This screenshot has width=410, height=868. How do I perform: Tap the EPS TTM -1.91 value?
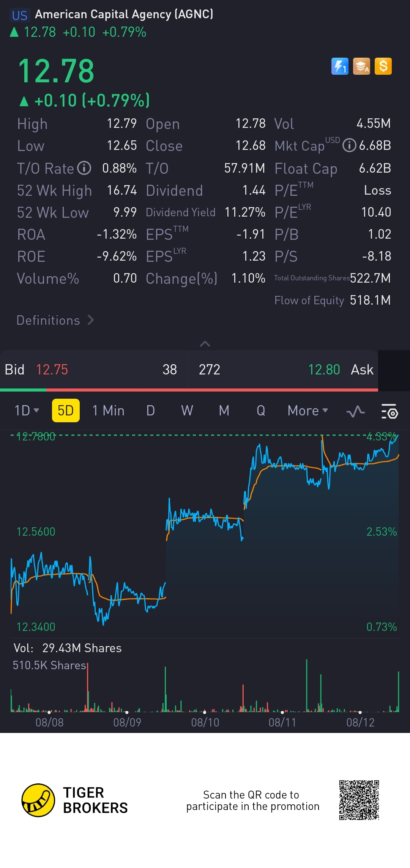click(x=251, y=234)
